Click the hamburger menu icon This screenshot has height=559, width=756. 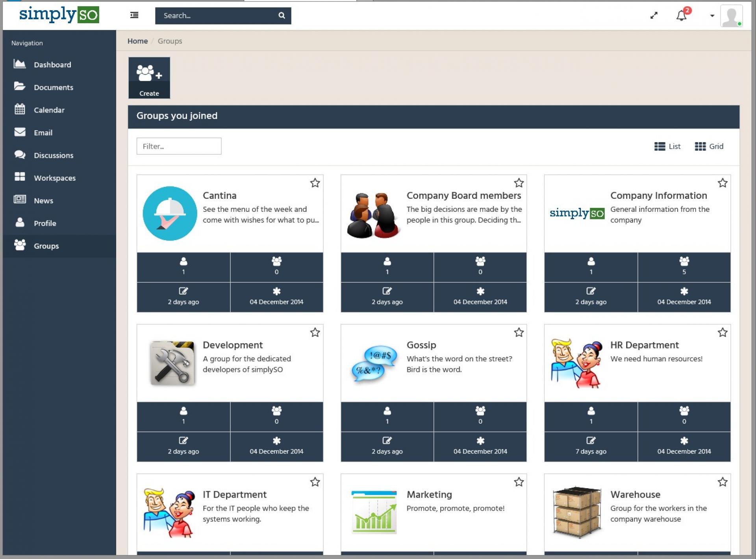[x=134, y=15]
